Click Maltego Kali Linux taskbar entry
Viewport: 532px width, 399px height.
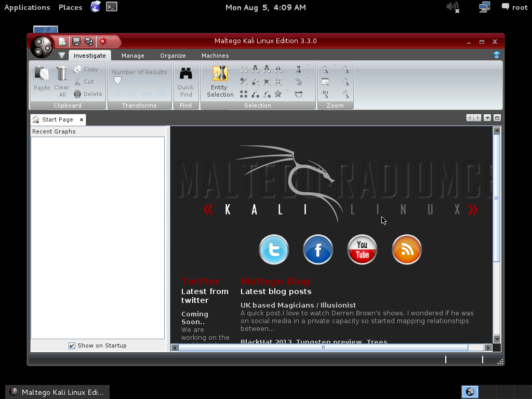pyautogui.click(x=57, y=392)
